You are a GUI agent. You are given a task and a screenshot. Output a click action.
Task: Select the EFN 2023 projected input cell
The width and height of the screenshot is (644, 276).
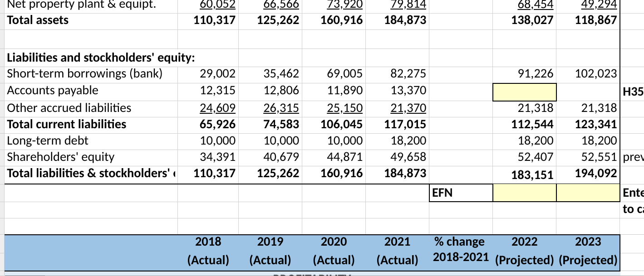(588, 193)
